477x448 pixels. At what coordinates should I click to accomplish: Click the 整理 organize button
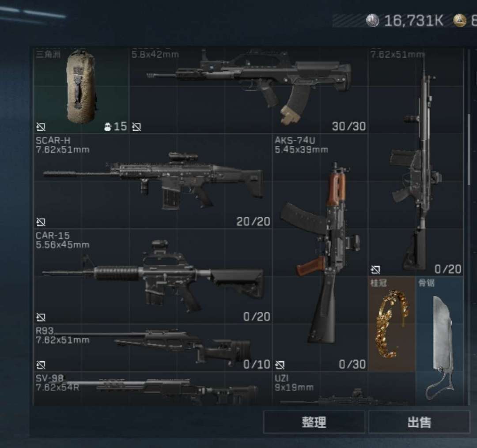pyautogui.click(x=314, y=422)
